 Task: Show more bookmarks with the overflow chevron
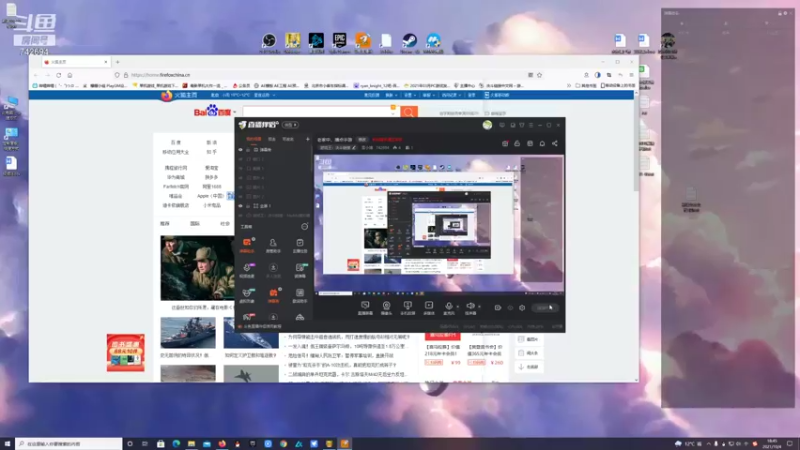click(x=569, y=86)
